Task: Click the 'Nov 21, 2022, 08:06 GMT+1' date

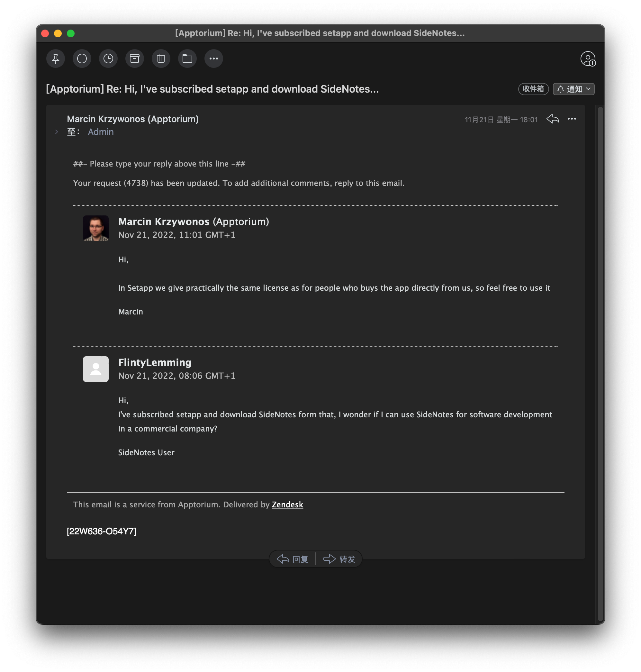Action: [177, 376]
